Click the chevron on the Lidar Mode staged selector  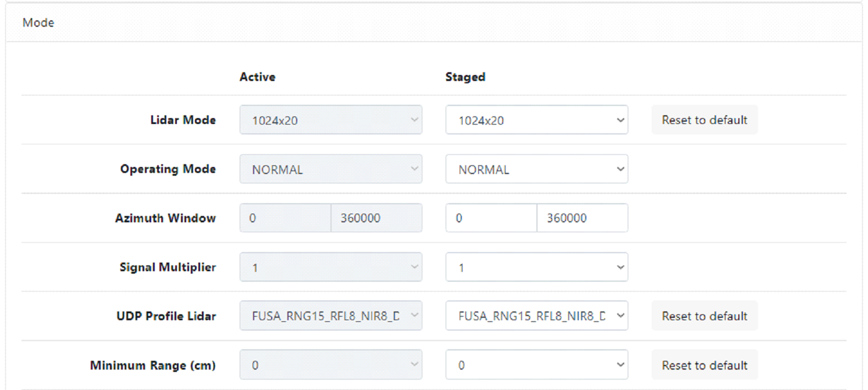pyautogui.click(x=620, y=120)
